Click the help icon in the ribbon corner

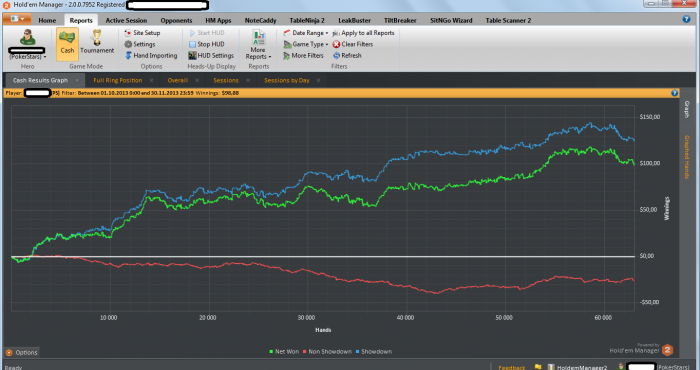[x=686, y=19]
